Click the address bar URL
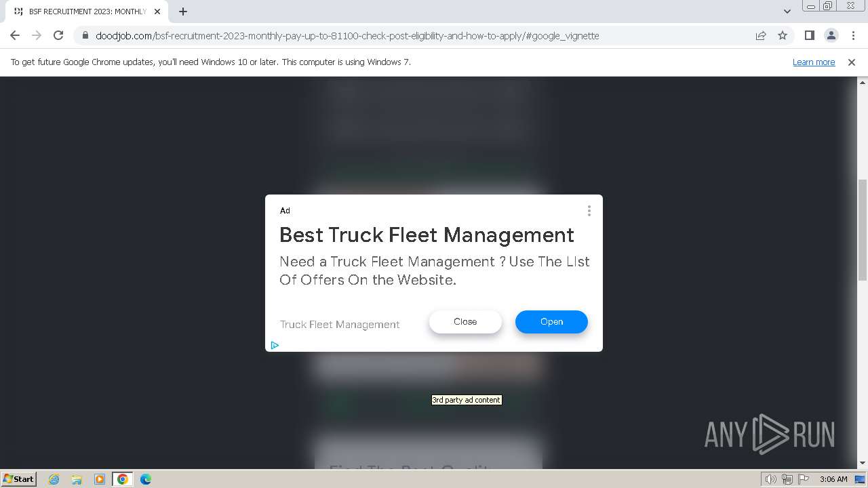Image resolution: width=868 pixels, height=488 pixels. tap(347, 35)
